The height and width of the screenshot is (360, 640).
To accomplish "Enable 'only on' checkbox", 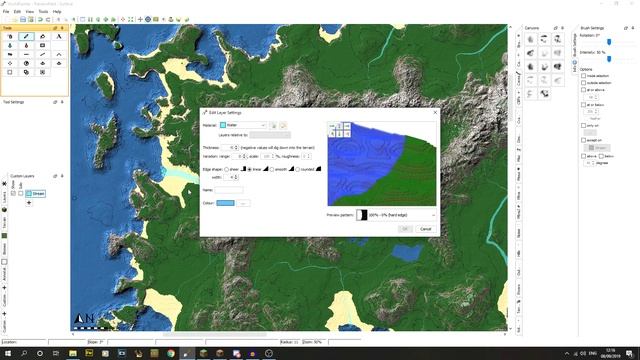I will pos(584,125).
